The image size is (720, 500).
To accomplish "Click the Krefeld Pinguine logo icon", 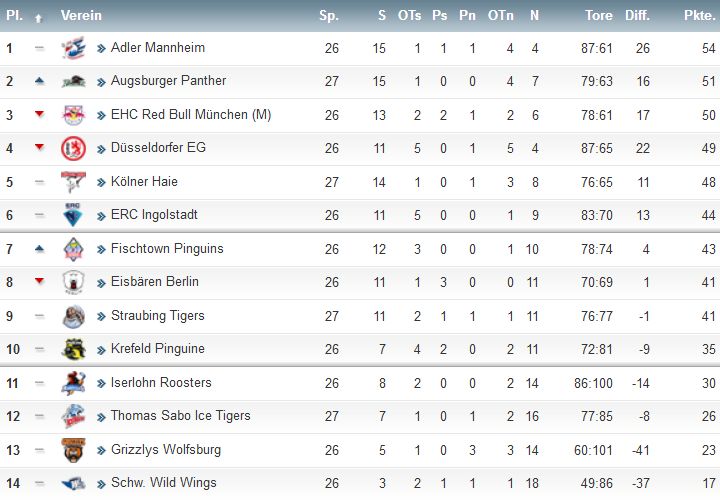I will coord(73,349).
